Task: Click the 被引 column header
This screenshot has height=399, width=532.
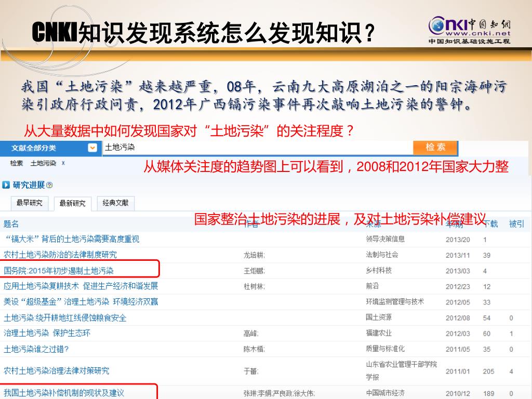Action: pyautogui.click(x=517, y=224)
